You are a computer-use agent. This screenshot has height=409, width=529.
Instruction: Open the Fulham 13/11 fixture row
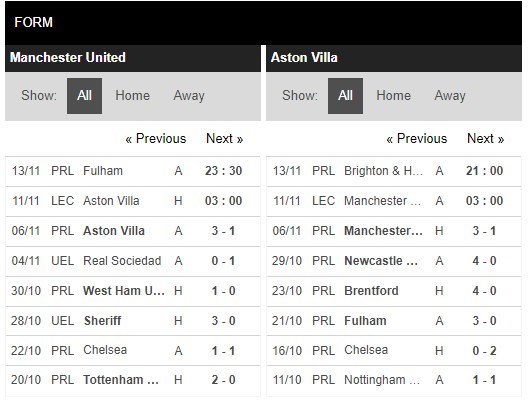click(x=133, y=171)
